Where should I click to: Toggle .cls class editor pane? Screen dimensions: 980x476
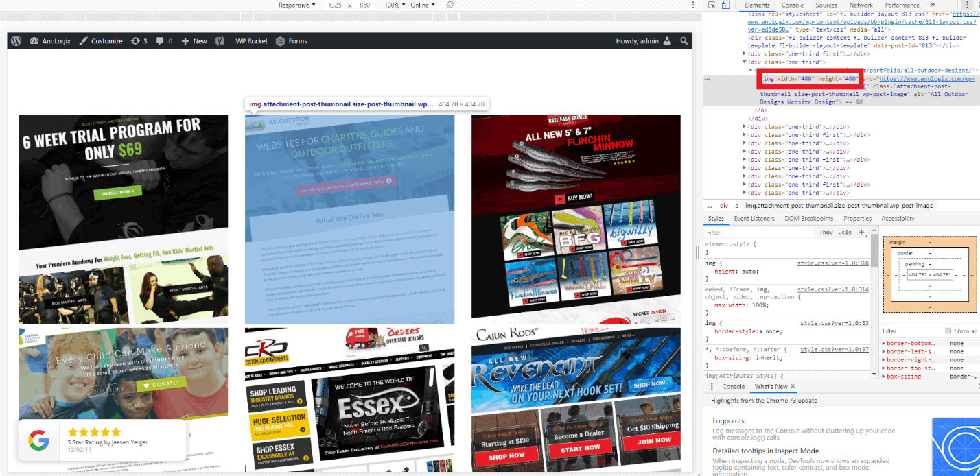pos(845,232)
